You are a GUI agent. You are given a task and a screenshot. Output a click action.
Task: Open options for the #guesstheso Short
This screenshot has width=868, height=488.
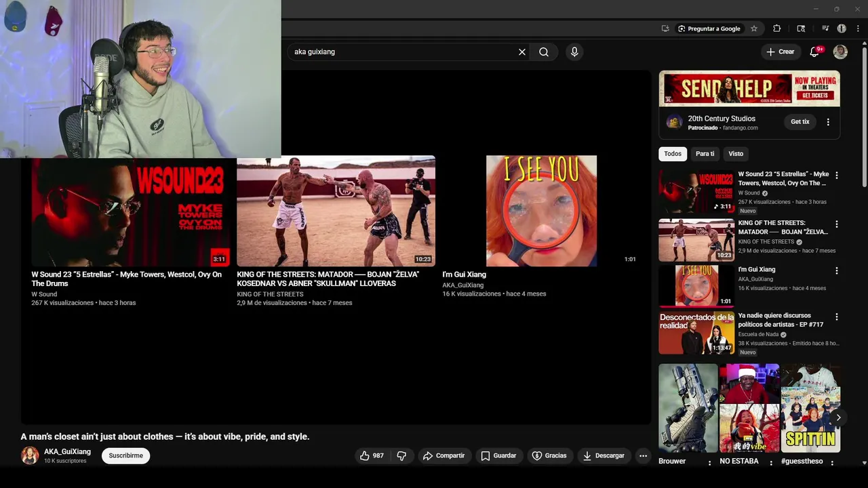point(832,463)
